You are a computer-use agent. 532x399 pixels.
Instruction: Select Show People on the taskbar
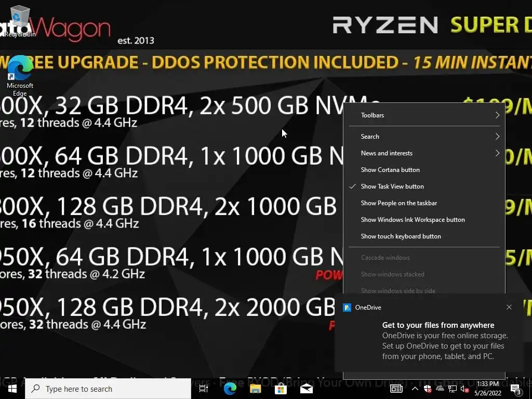(424, 203)
